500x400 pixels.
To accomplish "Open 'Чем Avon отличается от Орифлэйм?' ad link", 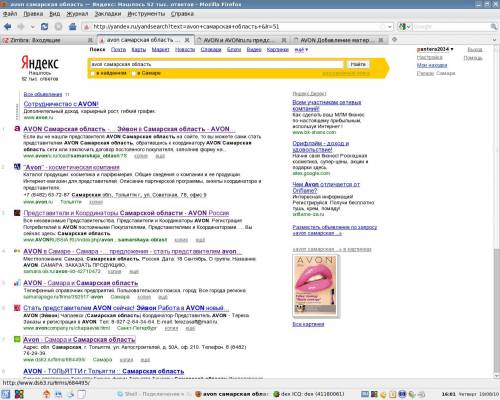I will 326,187.
